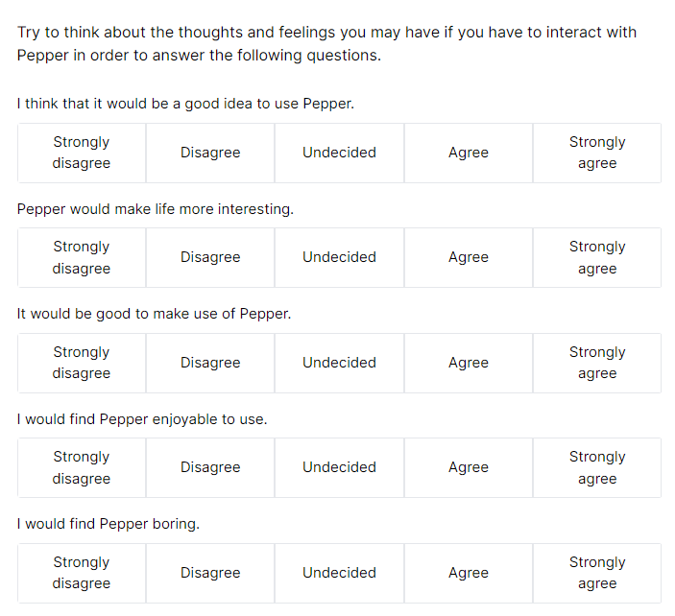The image size is (675, 616).
Task: Choose Agree for I would find Pepper boring
Action: click(469, 573)
